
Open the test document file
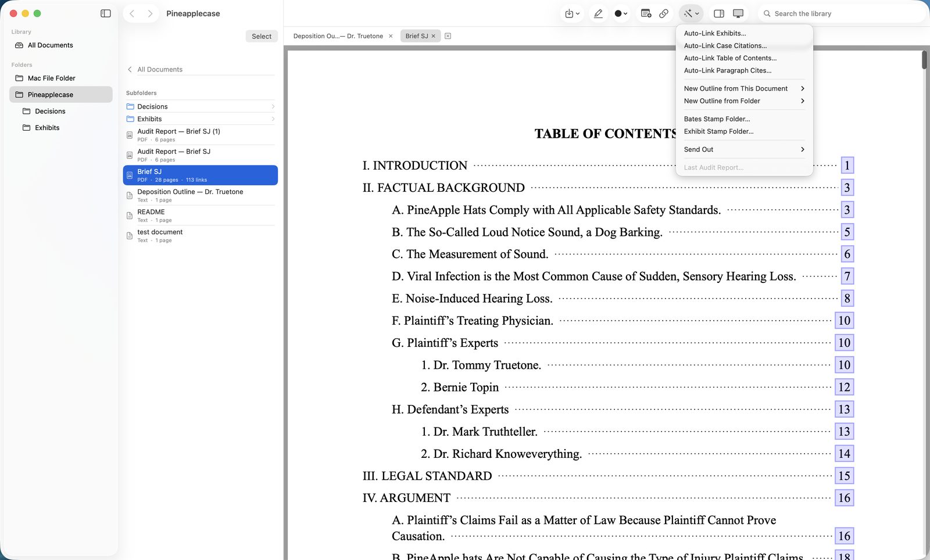point(201,236)
